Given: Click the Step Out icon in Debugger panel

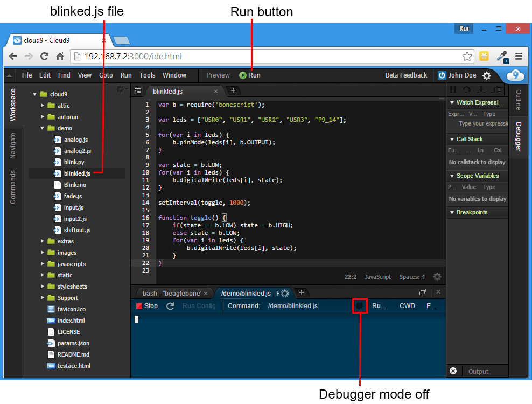Looking at the screenshot, I should pos(495,89).
